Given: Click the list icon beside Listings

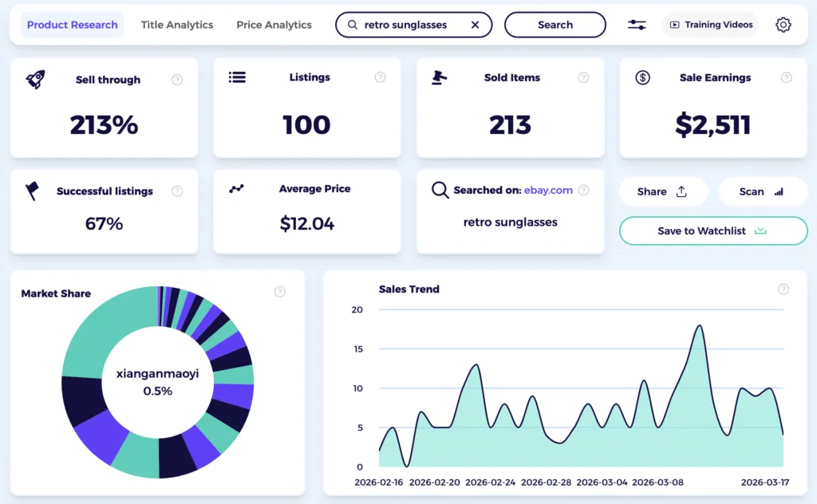Looking at the screenshot, I should point(238,77).
